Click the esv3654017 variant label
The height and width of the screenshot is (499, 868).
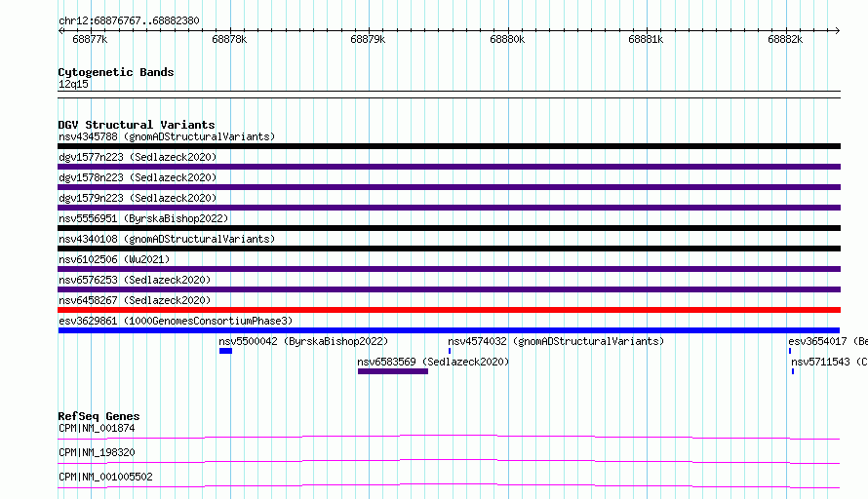[x=828, y=341]
